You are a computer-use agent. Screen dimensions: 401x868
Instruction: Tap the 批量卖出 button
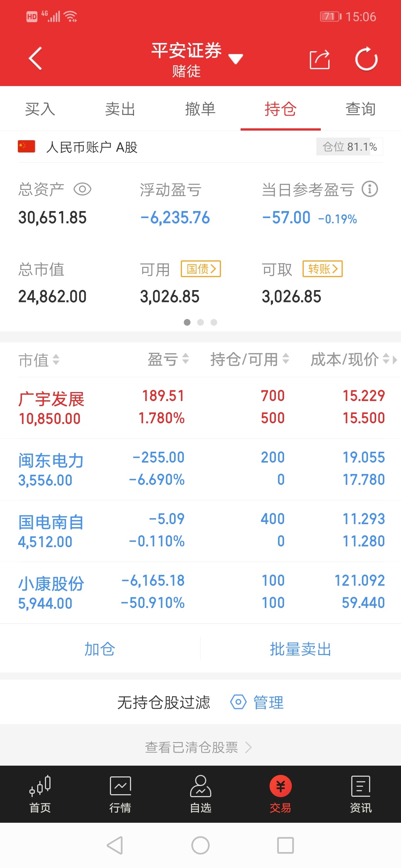(x=300, y=649)
